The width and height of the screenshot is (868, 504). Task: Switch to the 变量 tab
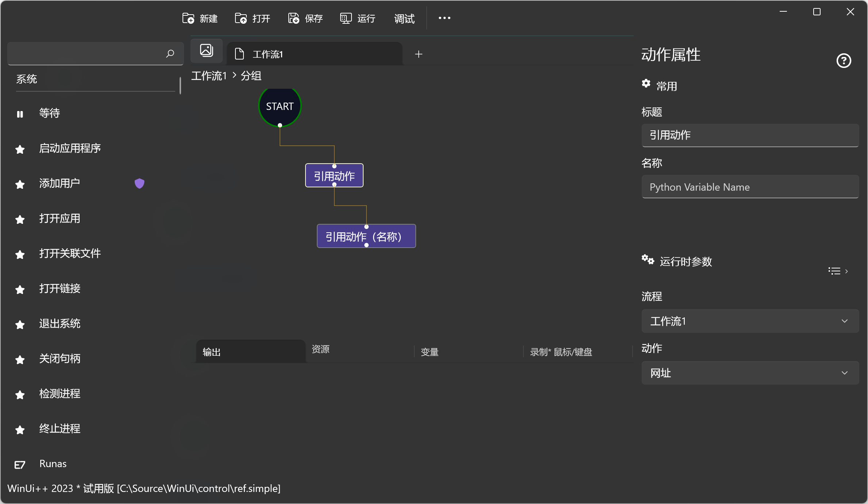click(x=430, y=352)
